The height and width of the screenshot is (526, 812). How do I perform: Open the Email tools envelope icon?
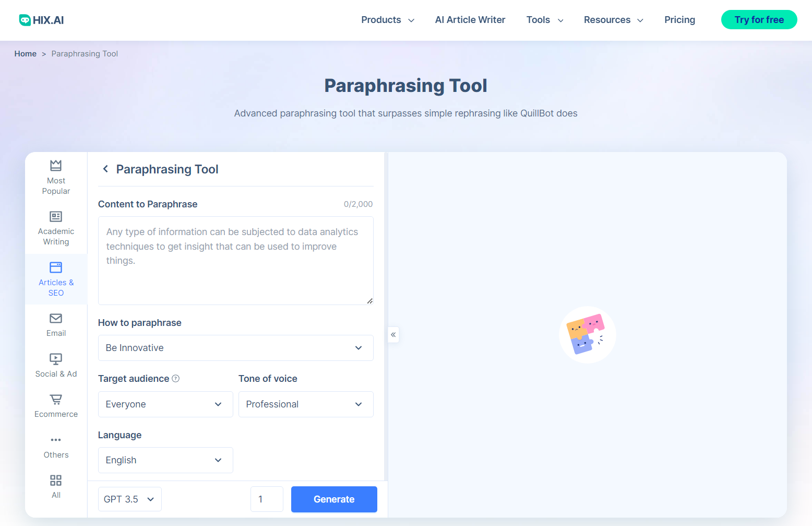click(56, 319)
